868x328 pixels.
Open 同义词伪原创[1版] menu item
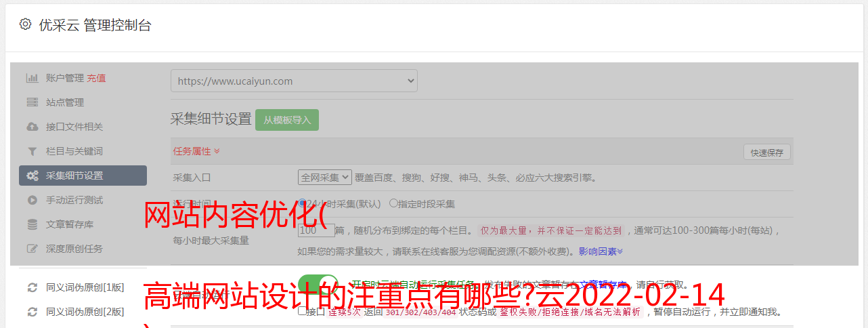[x=85, y=287]
